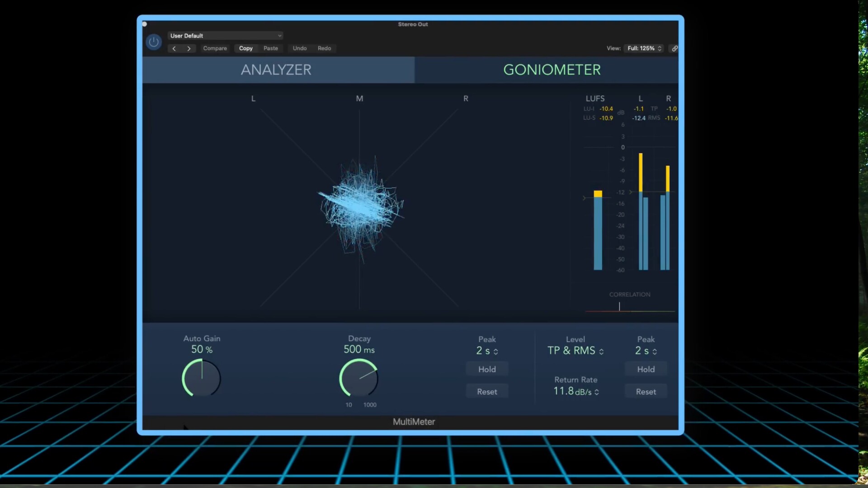Load previous preset with left arrow
The width and height of the screenshot is (868, 488).
[175, 48]
